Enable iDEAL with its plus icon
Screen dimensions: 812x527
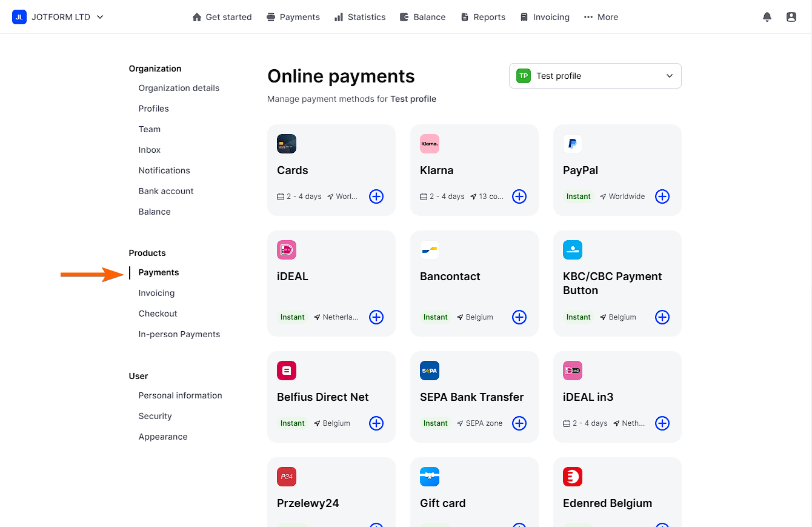[x=376, y=317]
